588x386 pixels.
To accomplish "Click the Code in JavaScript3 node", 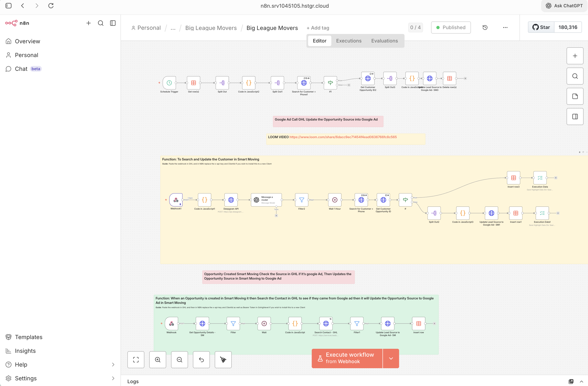I will tap(463, 213).
